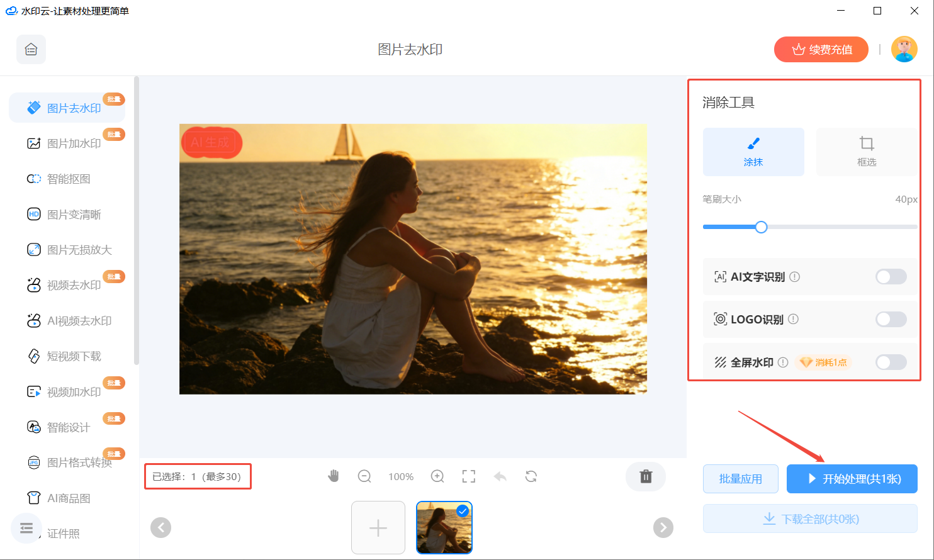Select the hand pan tool
Screen dimensions: 934x560
coord(334,476)
